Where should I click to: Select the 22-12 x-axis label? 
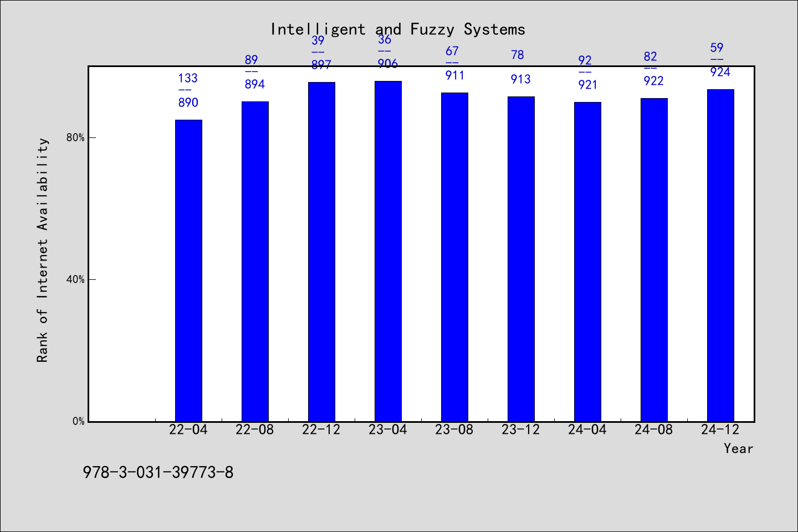321,429
